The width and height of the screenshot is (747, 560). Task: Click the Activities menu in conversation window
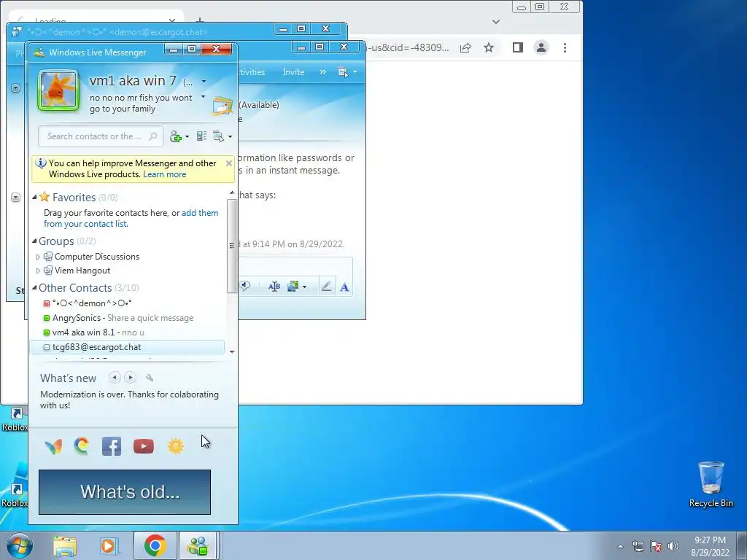(x=252, y=72)
